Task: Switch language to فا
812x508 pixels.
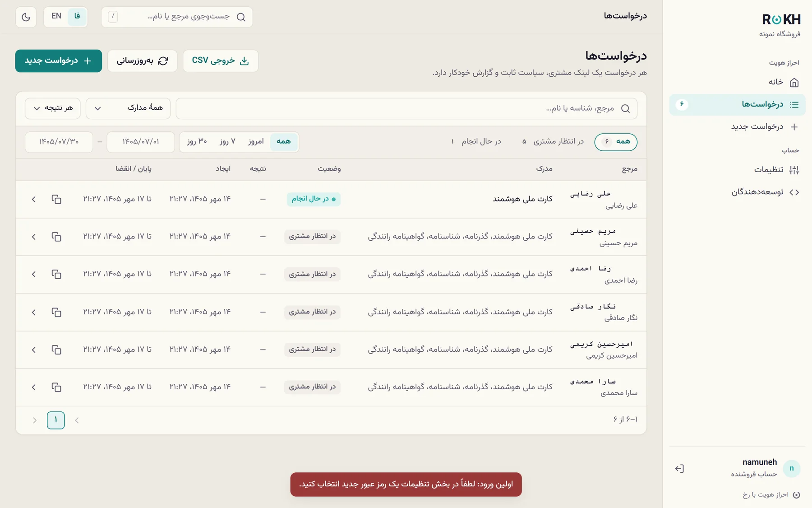Action: (77, 16)
